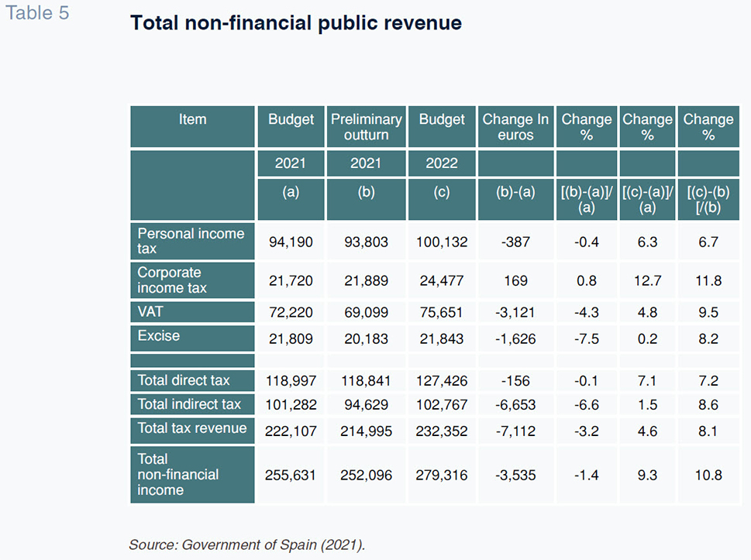Click the value 222,107
Screen dimensions: 751x560
291,431
